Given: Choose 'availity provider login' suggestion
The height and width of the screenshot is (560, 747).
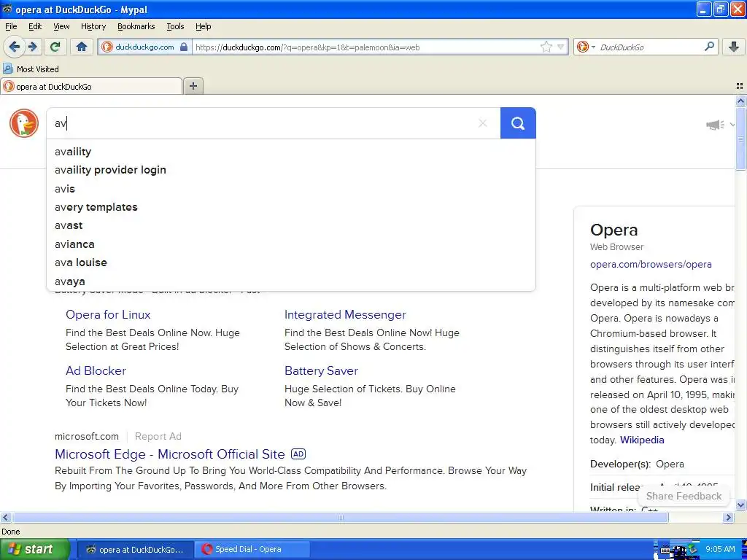Looking at the screenshot, I should [x=291, y=170].
